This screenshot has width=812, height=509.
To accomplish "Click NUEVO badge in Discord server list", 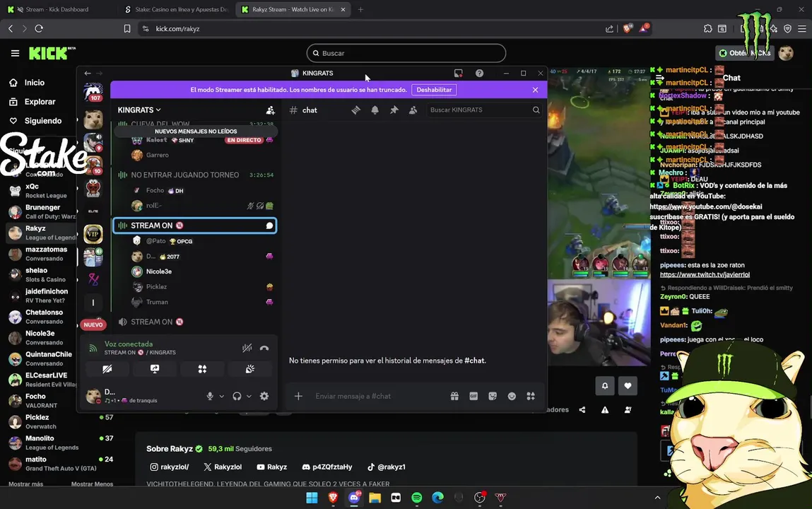I will [93, 324].
